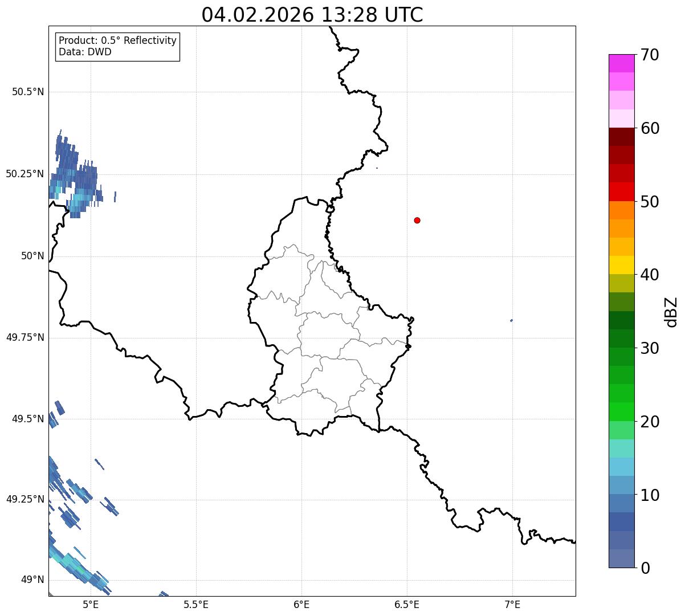Pick the yellow colorbar segment just above 40
685x616 pixels.
tap(621, 265)
